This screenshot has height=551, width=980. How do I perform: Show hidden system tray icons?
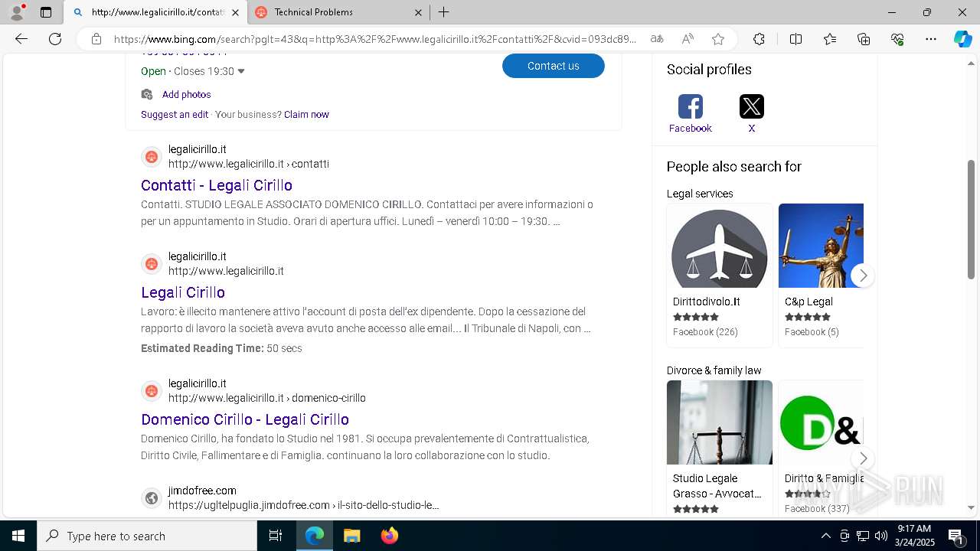[x=825, y=536]
